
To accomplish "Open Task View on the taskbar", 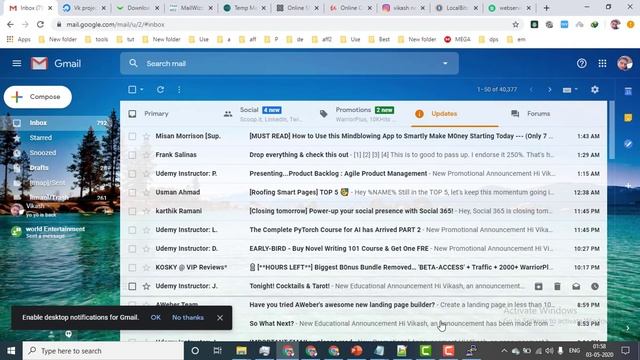I will click(218, 351).
